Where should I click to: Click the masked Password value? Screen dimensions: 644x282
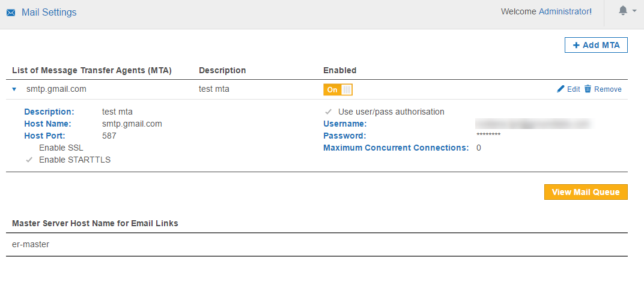pyautogui.click(x=488, y=136)
